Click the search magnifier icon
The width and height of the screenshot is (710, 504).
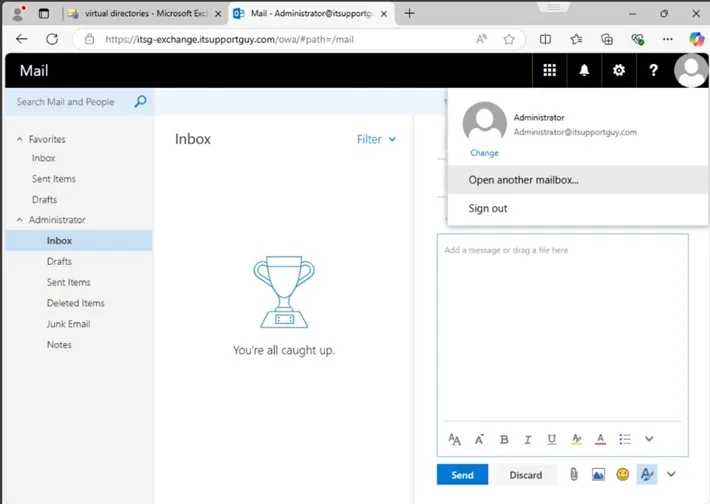[x=140, y=102]
